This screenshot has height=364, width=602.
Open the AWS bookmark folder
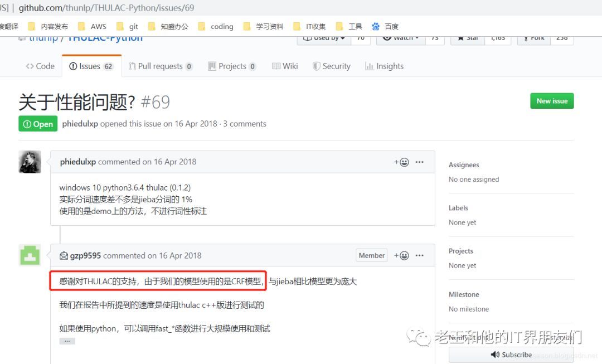[92, 27]
